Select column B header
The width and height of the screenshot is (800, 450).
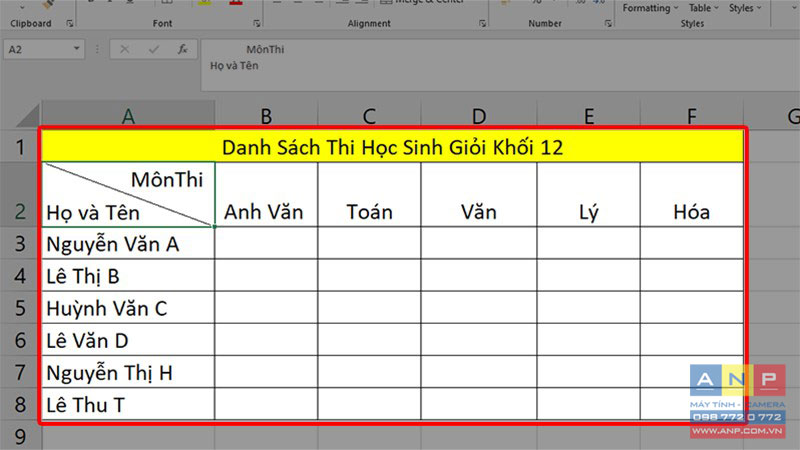click(266, 115)
